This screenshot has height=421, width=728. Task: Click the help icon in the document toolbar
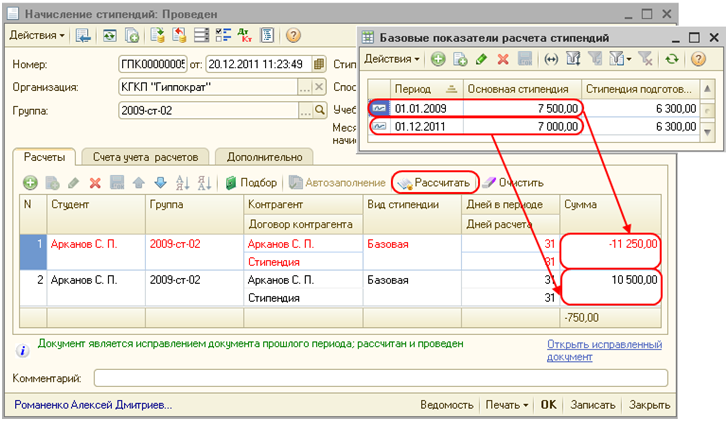(x=293, y=35)
